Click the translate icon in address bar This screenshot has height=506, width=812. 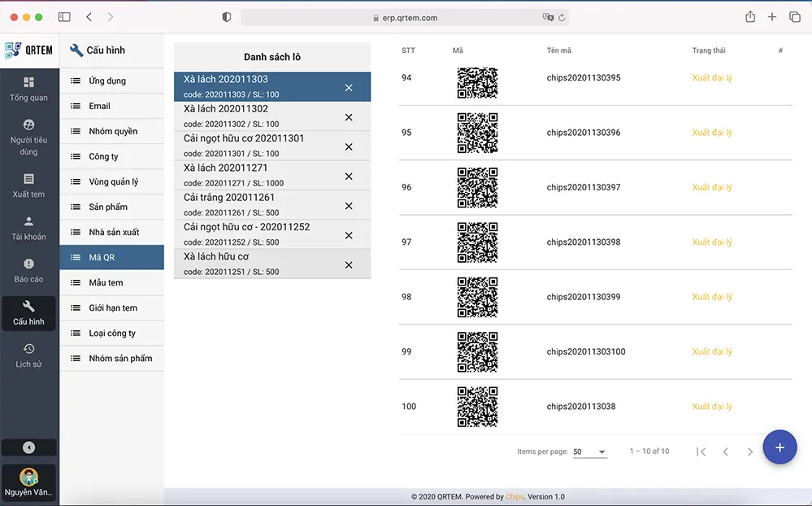548,17
